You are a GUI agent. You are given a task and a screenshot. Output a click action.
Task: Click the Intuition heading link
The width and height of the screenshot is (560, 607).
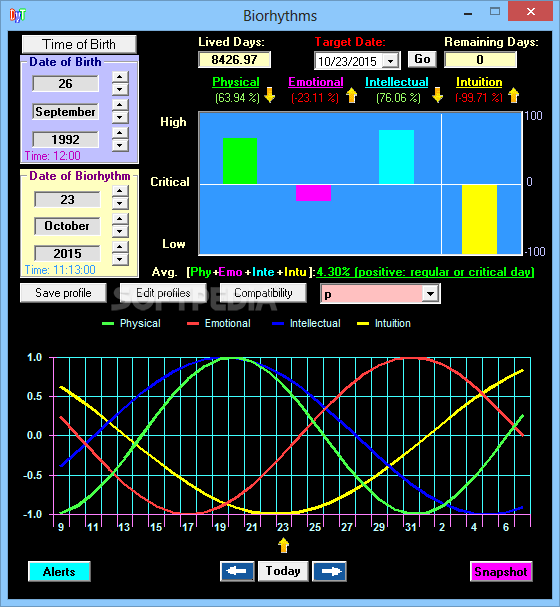click(x=479, y=82)
